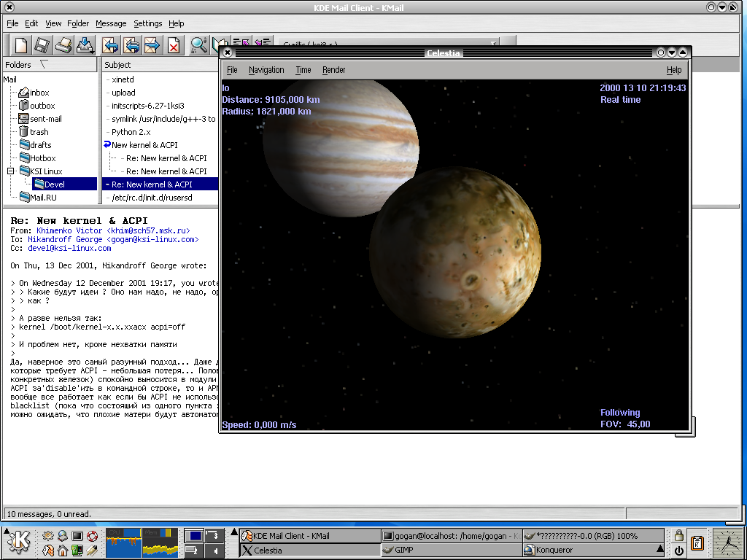Switch to GIMP taskbar button
747x560 pixels.
coord(452,551)
